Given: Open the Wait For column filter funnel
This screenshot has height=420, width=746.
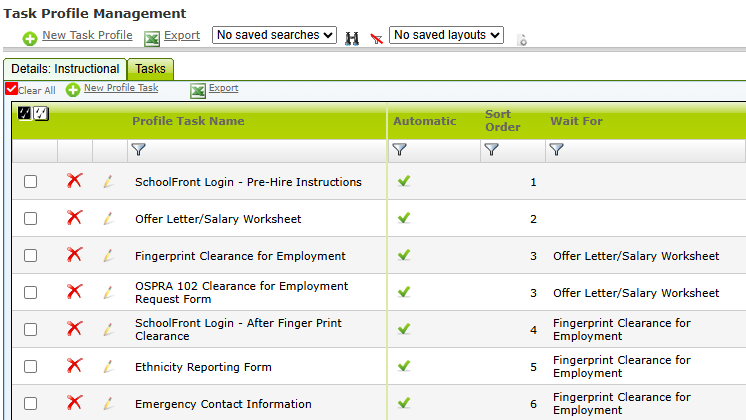Looking at the screenshot, I should click(x=556, y=150).
